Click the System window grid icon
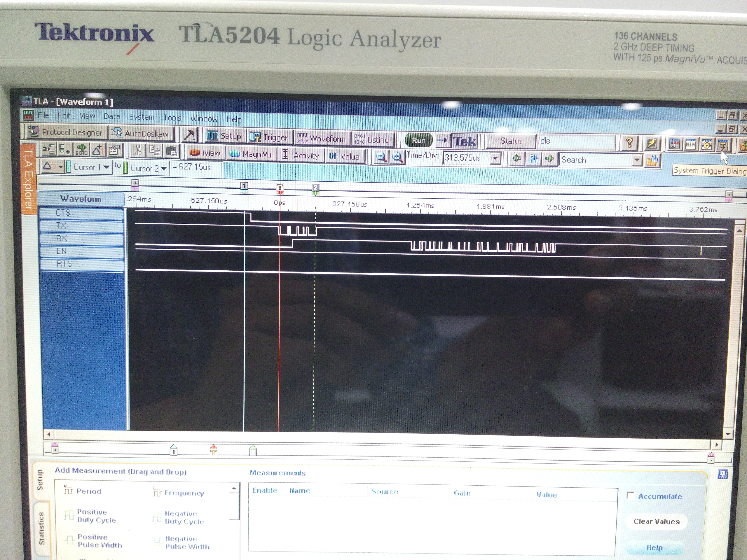The image size is (747, 560). pyautogui.click(x=674, y=144)
